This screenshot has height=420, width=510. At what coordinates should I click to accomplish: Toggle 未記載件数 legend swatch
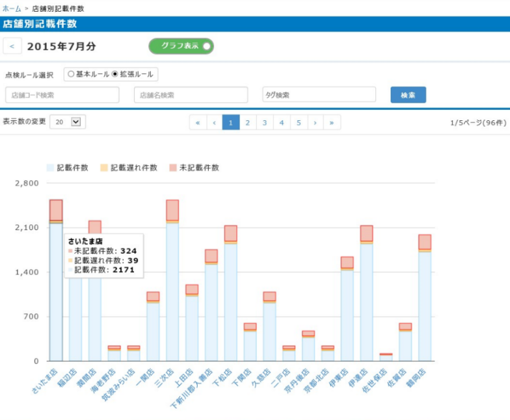point(173,168)
